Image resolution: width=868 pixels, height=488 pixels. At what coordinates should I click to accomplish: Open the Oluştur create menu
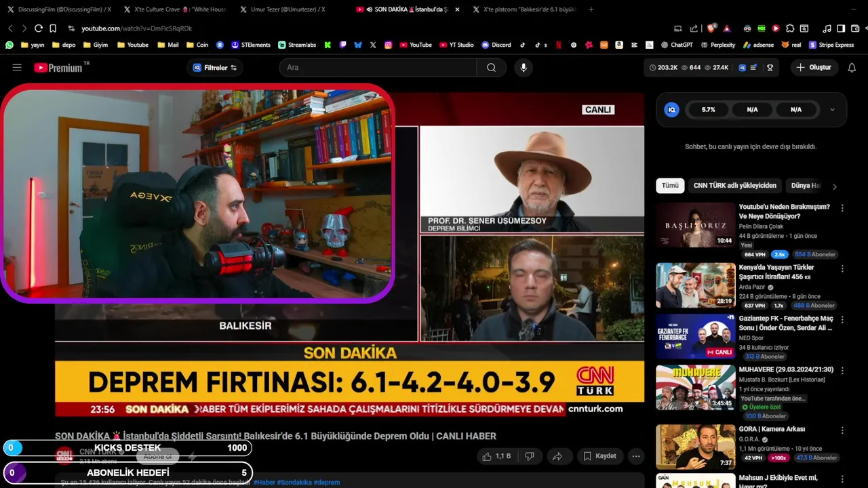[814, 67]
